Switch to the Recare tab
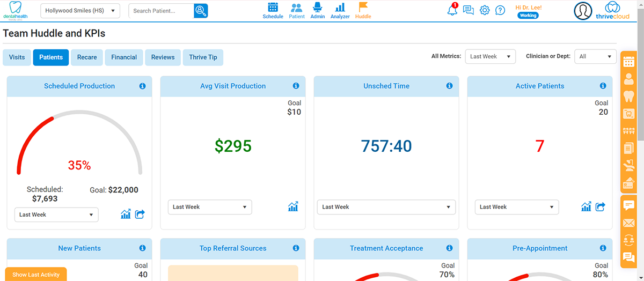Screen dimensions: 644x281 tap(87, 57)
